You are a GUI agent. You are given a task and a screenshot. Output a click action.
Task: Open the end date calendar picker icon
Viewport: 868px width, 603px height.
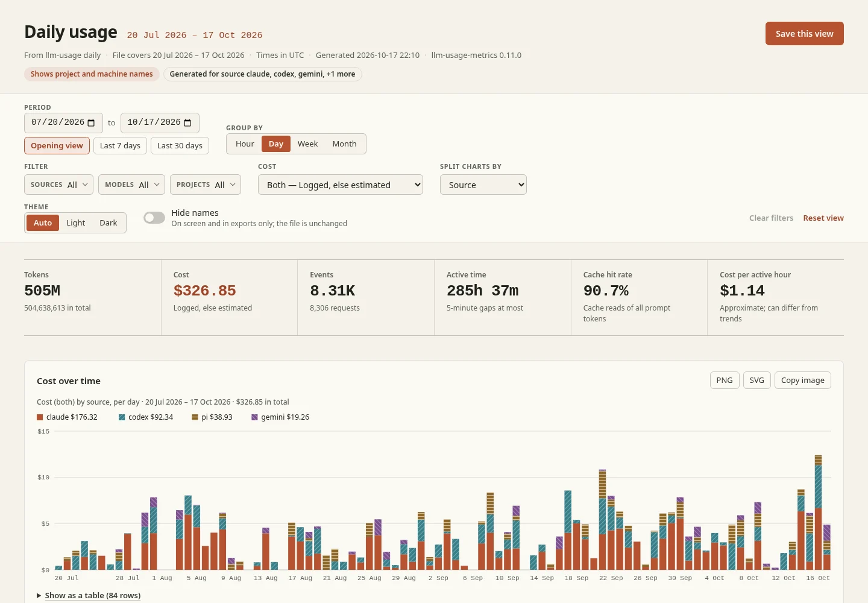tap(187, 122)
